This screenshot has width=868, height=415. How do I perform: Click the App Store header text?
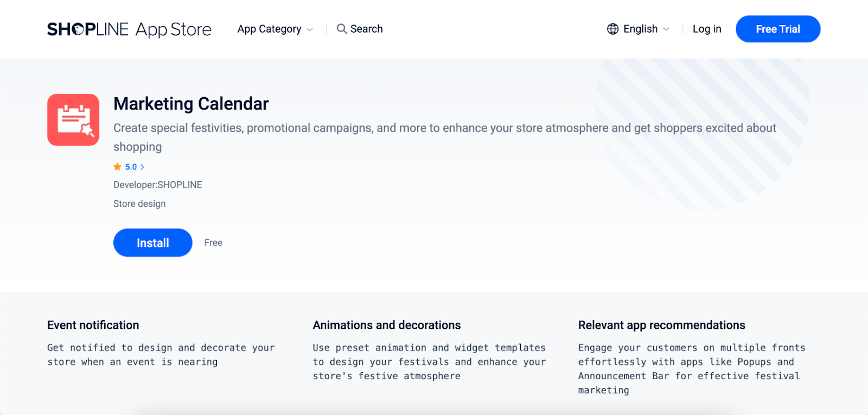(173, 29)
